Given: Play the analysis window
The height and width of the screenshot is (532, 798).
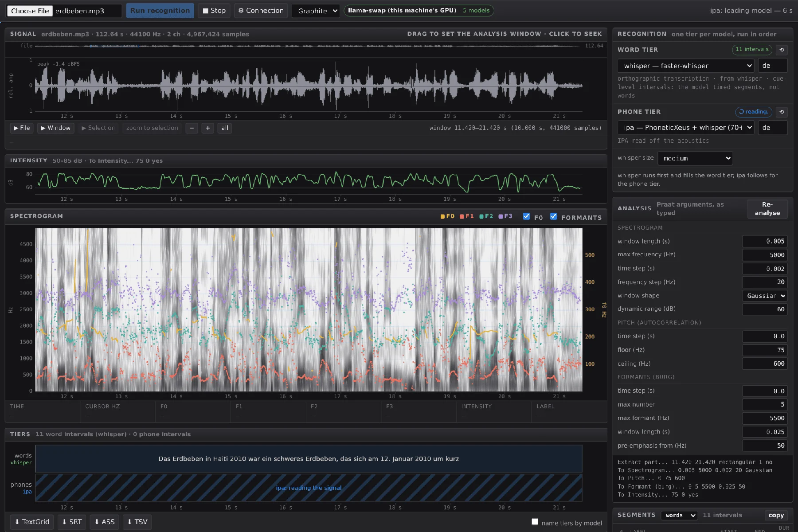Looking at the screenshot, I should pos(55,128).
